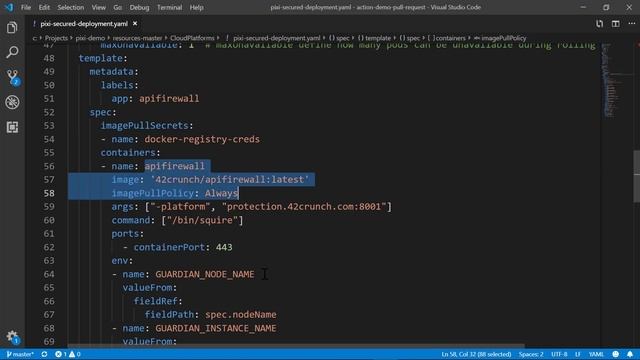Viewport: 640px width, 360px height.
Task: Open the View menu
Action: pos(98,7)
